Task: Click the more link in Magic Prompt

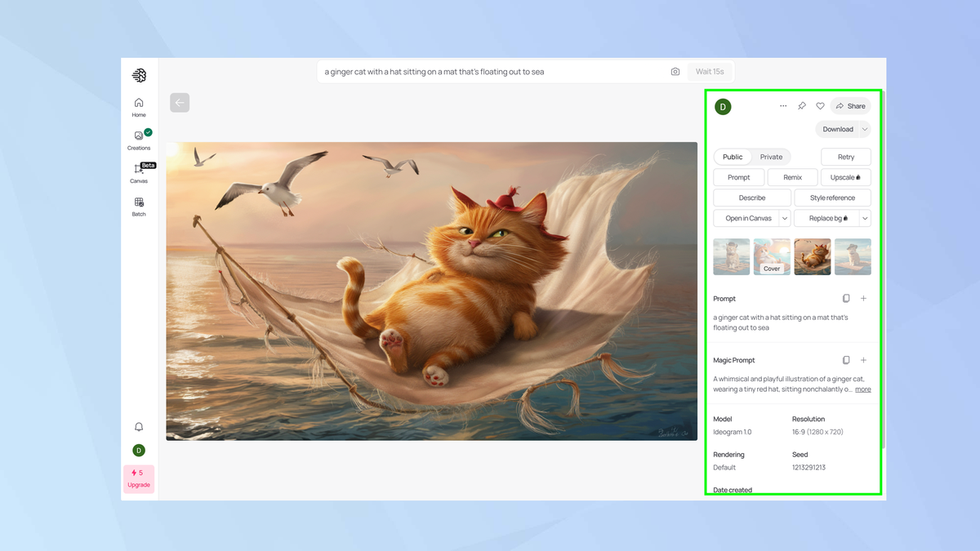Action: 862,389
